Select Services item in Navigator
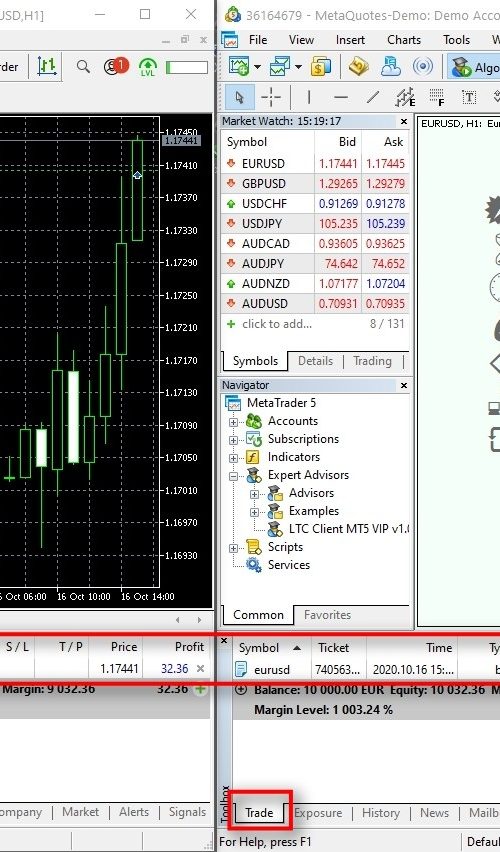 278,565
